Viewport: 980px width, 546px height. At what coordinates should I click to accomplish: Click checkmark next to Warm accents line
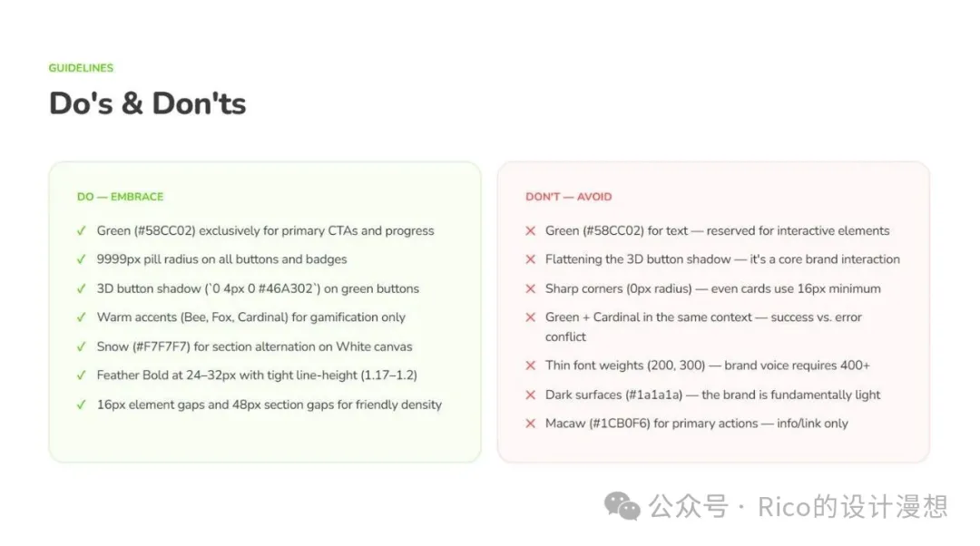(82, 317)
